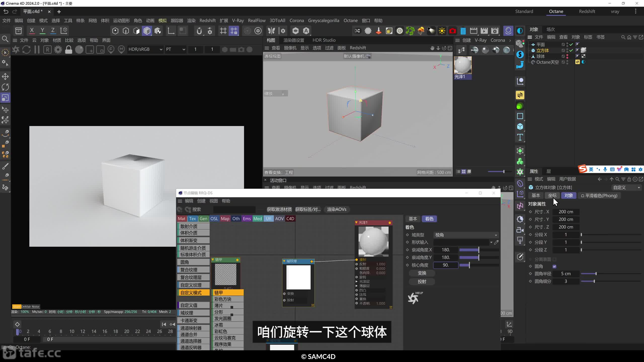Click the 投射 button in shading panel

(x=422, y=282)
